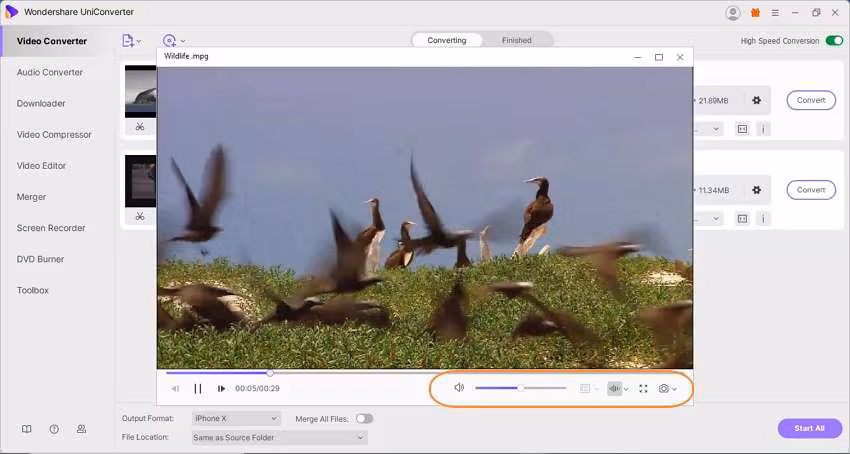The width and height of the screenshot is (850, 454).
Task: Open DVD Burner in the sidebar
Action: click(41, 259)
